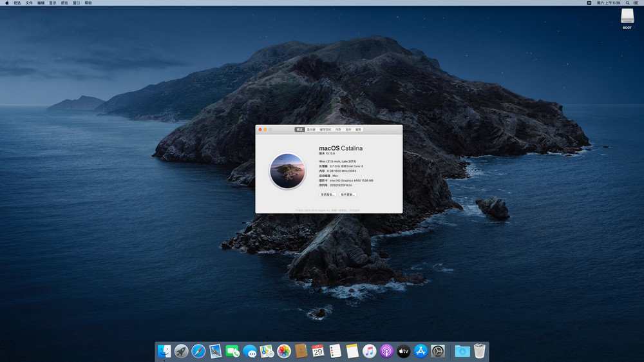Open Notes yellow pad icon in Dock
The image size is (644, 362).
pos(352,351)
